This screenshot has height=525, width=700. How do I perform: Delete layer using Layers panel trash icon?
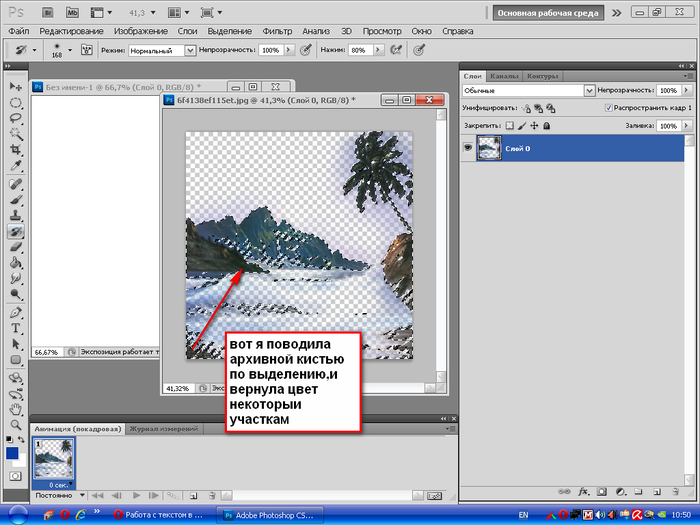click(x=676, y=492)
